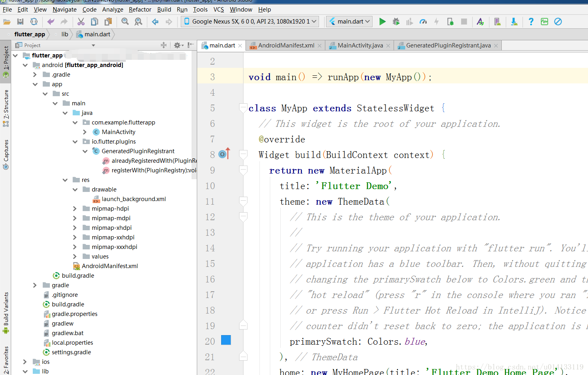Open the Structure tool window tab

pos(6,108)
